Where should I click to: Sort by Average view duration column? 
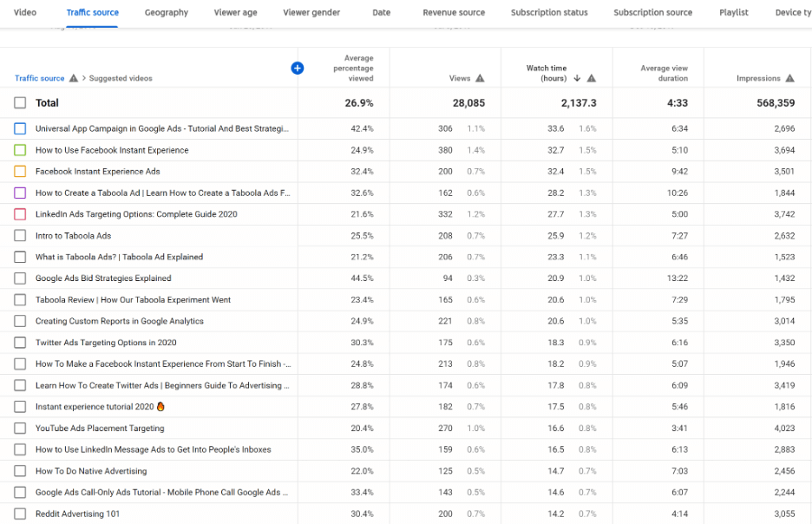(x=665, y=73)
